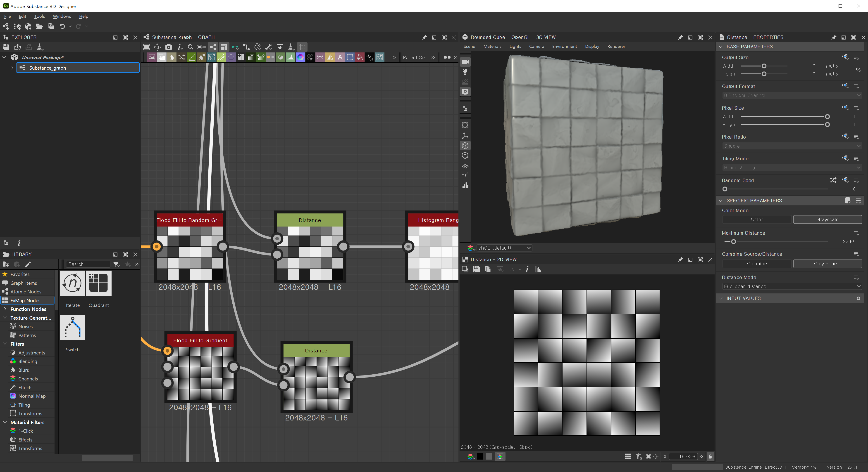Click the camera snapshot icon in graph toolbar
This screenshot has height=472, width=868.
click(169, 47)
